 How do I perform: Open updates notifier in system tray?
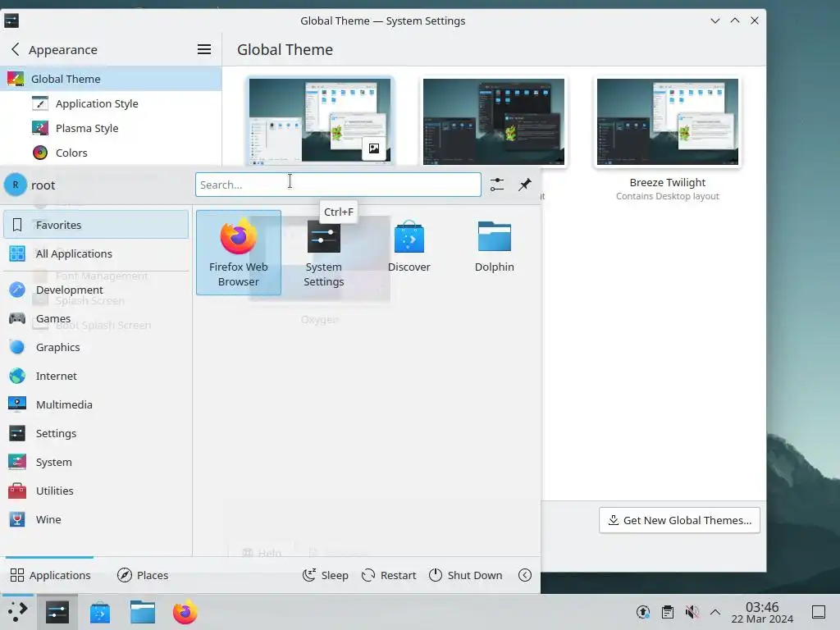click(643, 612)
